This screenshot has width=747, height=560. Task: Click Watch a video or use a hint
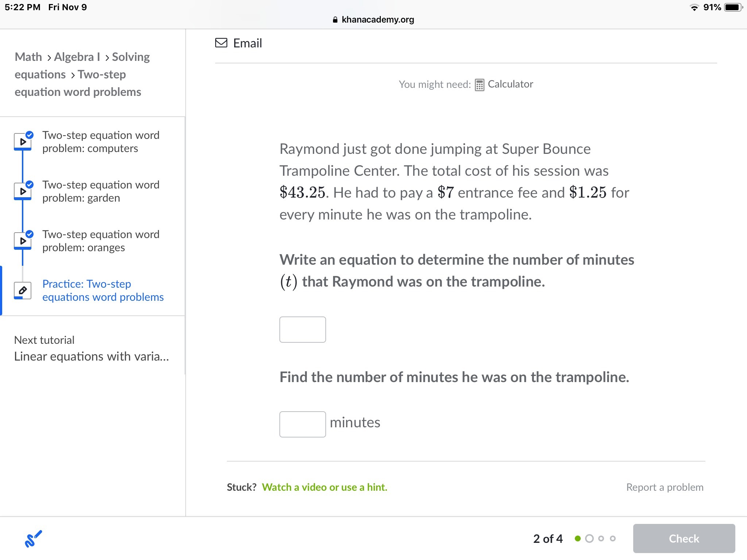[x=324, y=487]
